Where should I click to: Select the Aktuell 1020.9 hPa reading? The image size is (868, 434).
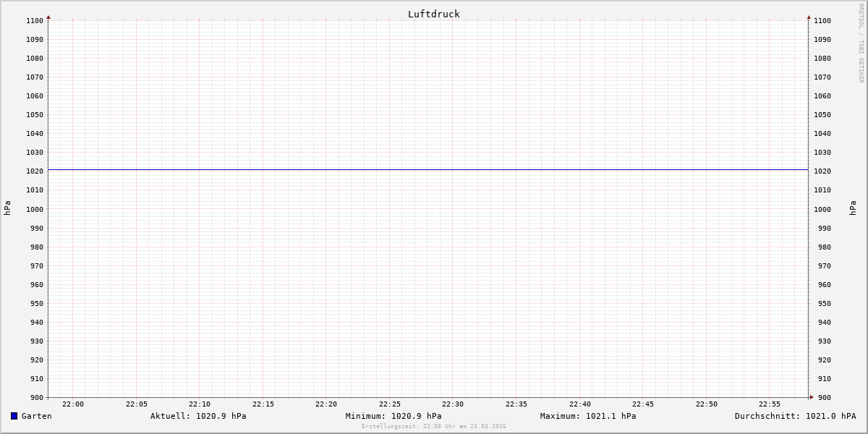click(198, 416)
